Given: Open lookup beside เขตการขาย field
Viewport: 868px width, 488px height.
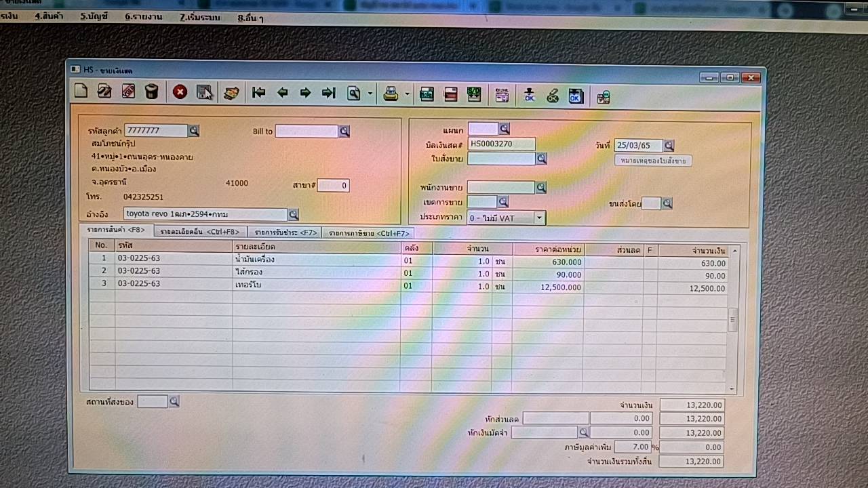Looking at the screenshot, I should [502, 202].
